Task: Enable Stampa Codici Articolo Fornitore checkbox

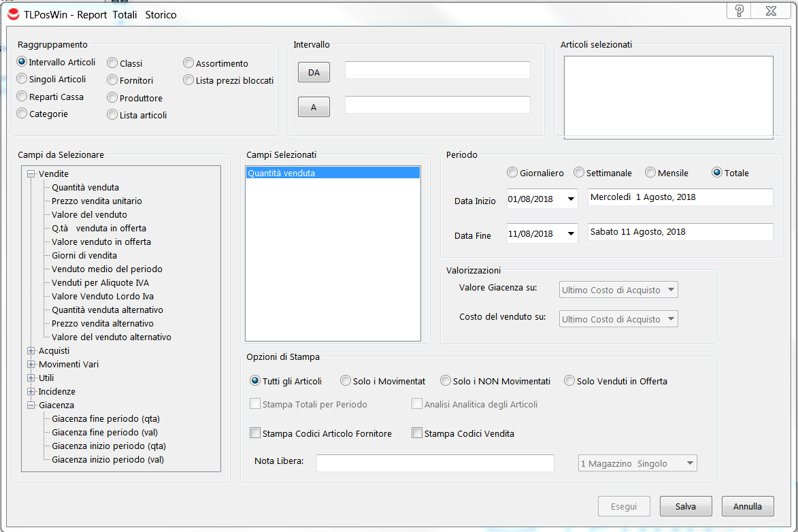Action: click(x=255, y=433)
